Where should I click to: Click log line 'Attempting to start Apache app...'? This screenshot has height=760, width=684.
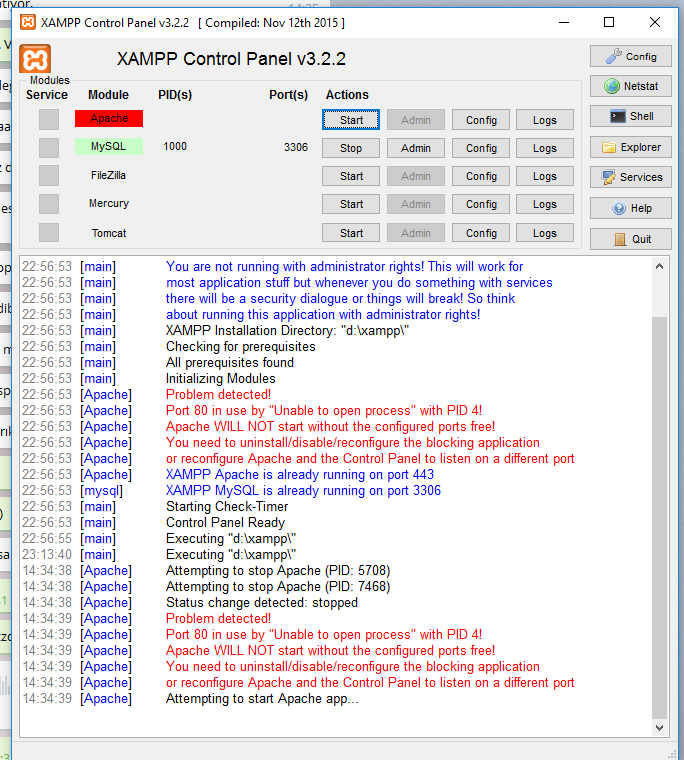[x=262, y=698]
